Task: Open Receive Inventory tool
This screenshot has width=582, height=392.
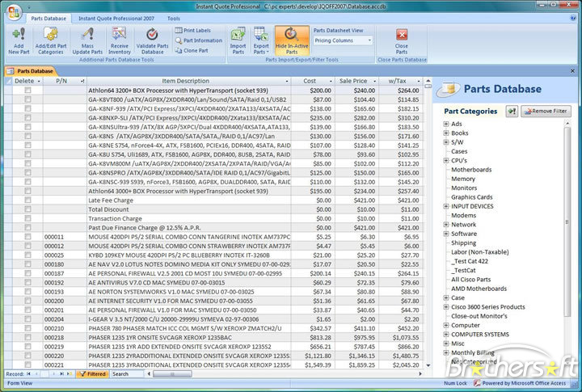Action: point(119,41)
